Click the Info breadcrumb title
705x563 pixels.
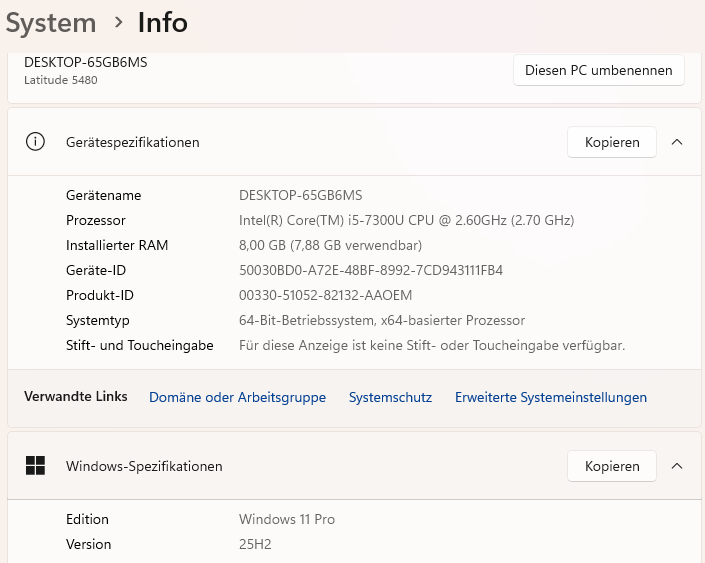click(162, 22)
